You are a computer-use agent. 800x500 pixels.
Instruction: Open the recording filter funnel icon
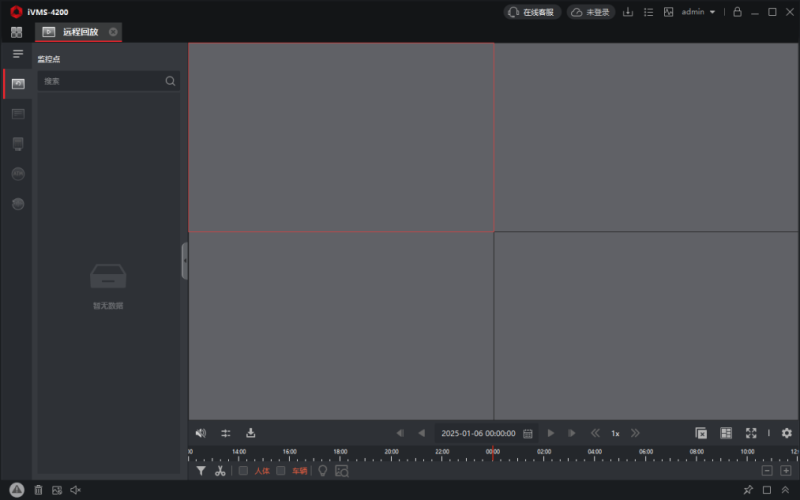[x=201, y=470]
